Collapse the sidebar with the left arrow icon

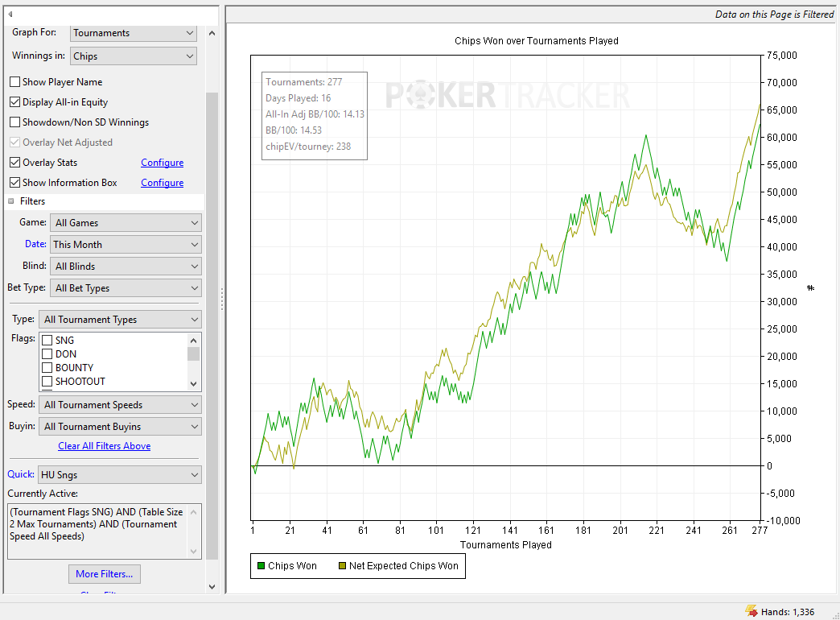[10, 14]
